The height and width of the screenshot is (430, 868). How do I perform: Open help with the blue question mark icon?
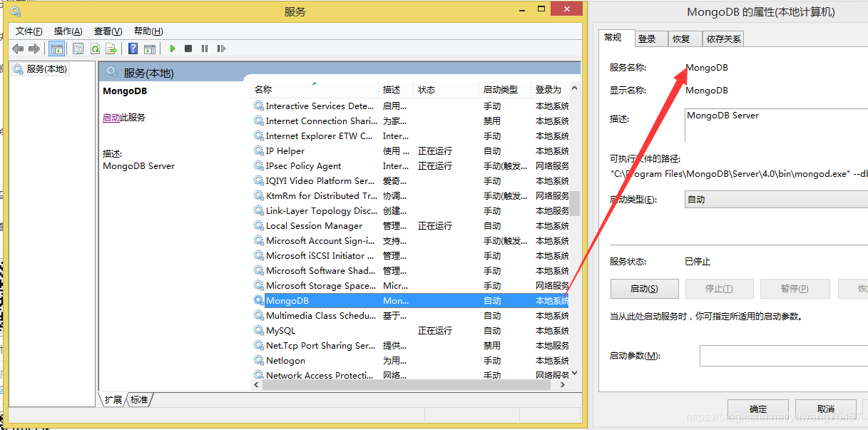click(x=133, y=48)
